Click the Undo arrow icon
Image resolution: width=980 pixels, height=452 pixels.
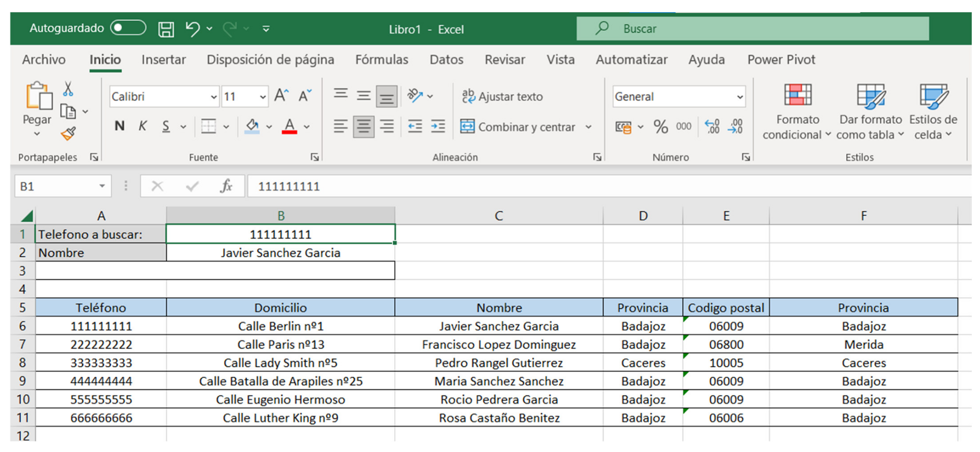click(x=192, y=29)
